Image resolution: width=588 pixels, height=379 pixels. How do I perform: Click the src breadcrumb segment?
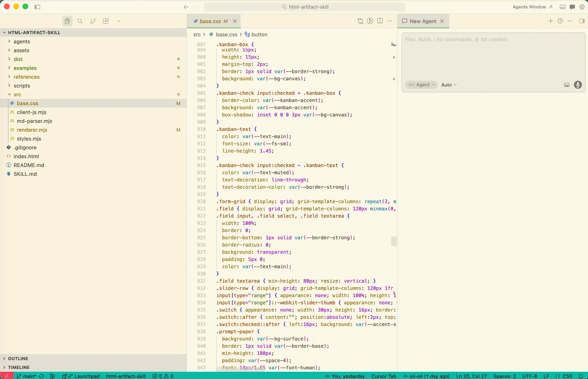pos(197,35)
